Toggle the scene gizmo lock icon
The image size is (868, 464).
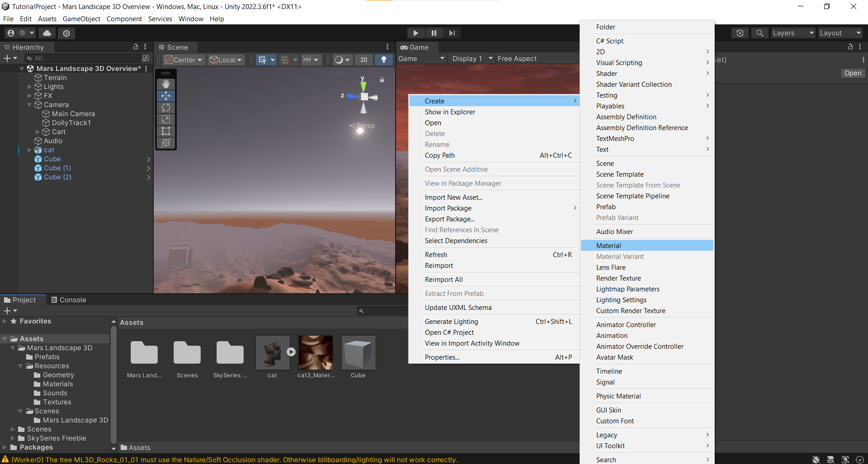(x=382, y=80)
